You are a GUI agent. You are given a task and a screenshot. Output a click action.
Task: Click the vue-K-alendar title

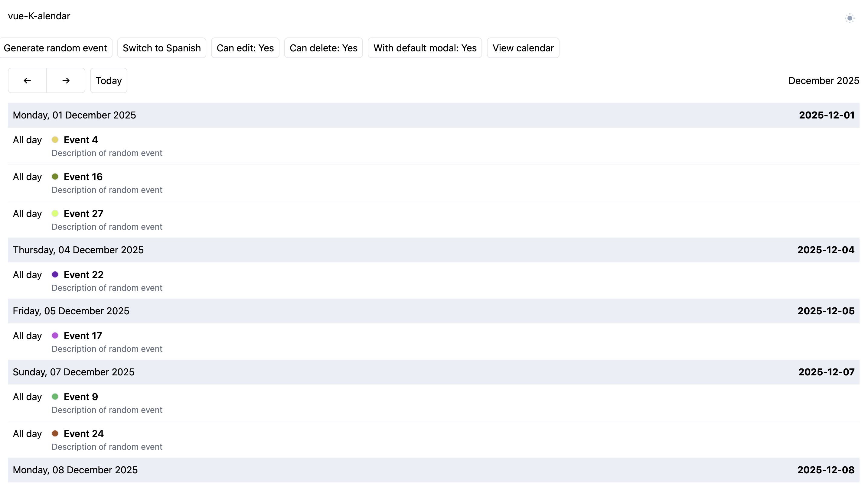point(39,16)
